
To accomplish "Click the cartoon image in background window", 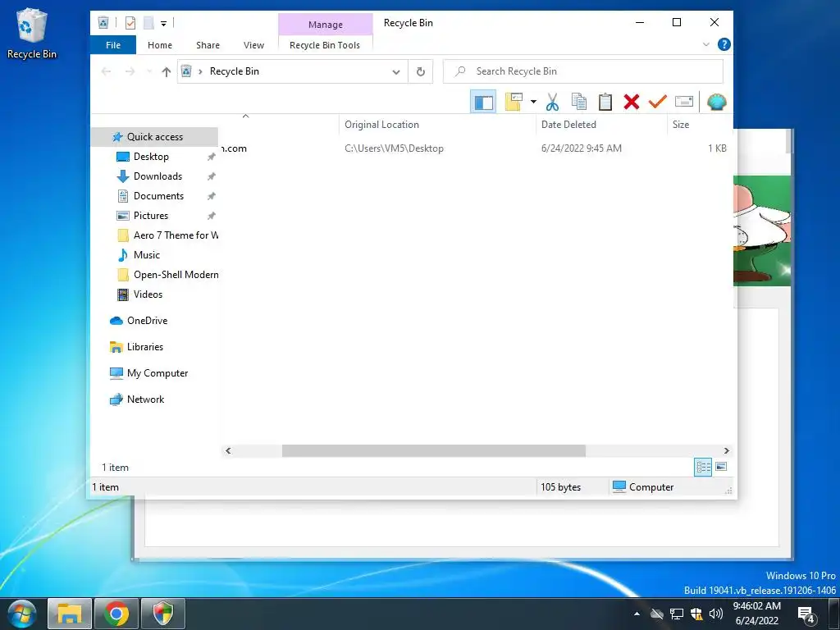I will [762, 231].
